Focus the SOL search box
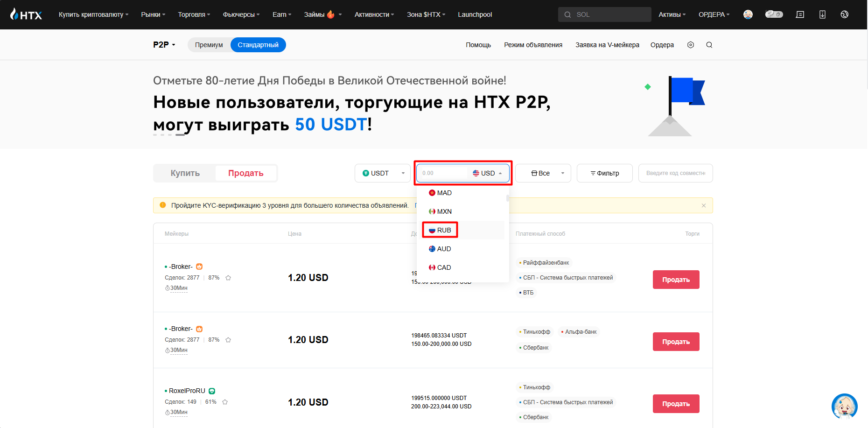Screen dimensions: 868x428 (604, 14)
